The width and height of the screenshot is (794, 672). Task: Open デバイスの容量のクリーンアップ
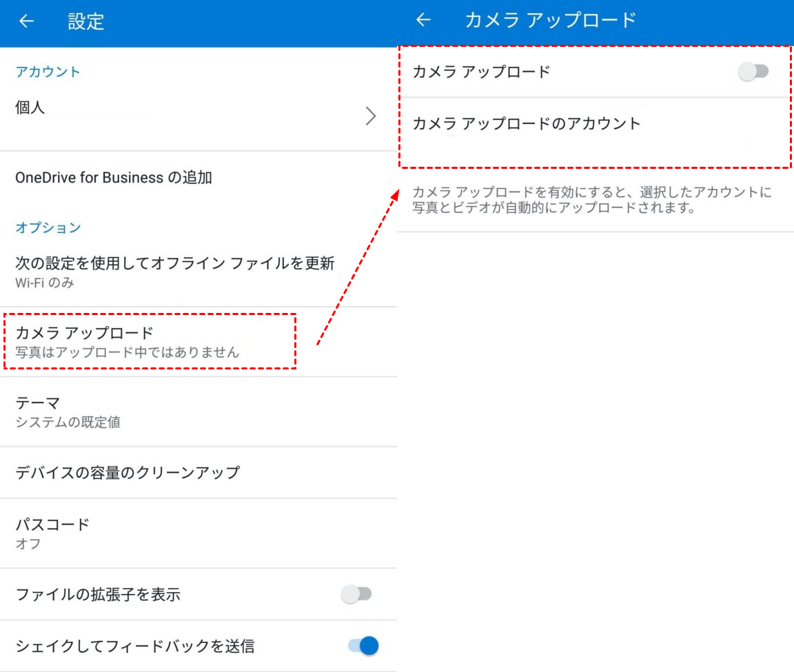coord(198,473)
